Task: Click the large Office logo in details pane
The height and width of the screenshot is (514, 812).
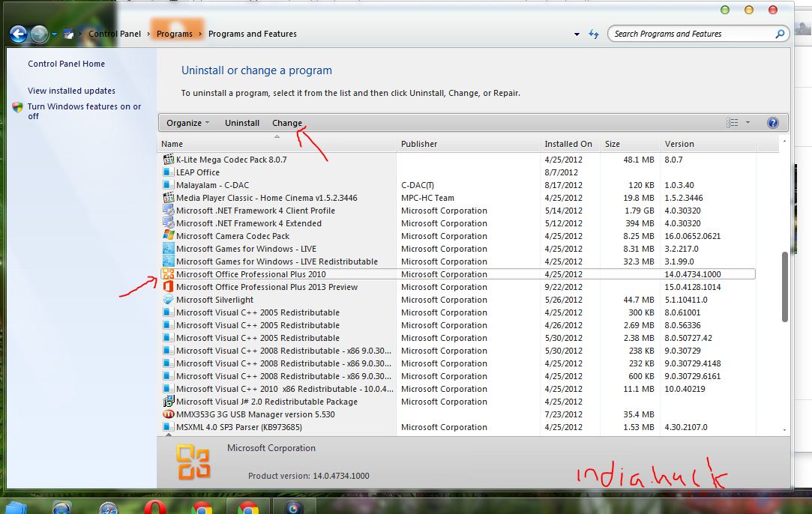Action: 193,462
